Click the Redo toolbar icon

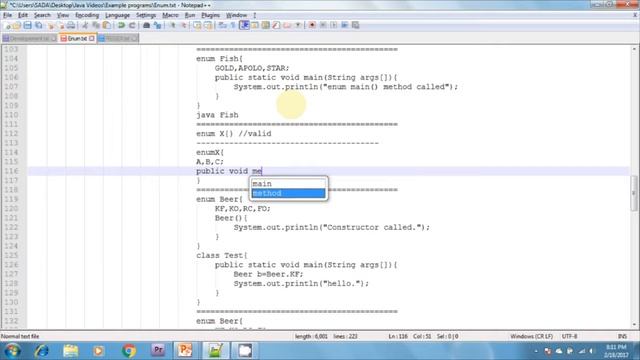point(132,25)
